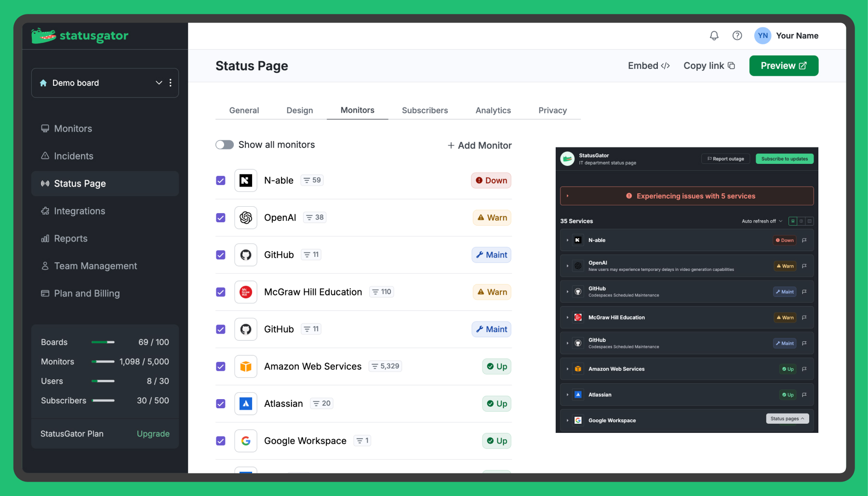This screenshot has height=496, width=868.
Task: Click the McGraw Hill 110 filter badge
Action: pos(382,292)
